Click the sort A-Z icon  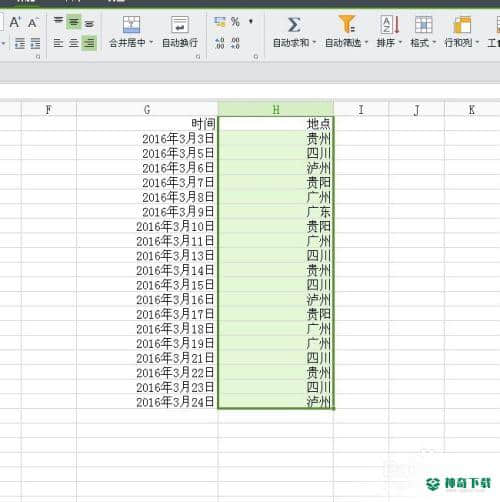tap(390, 24)
